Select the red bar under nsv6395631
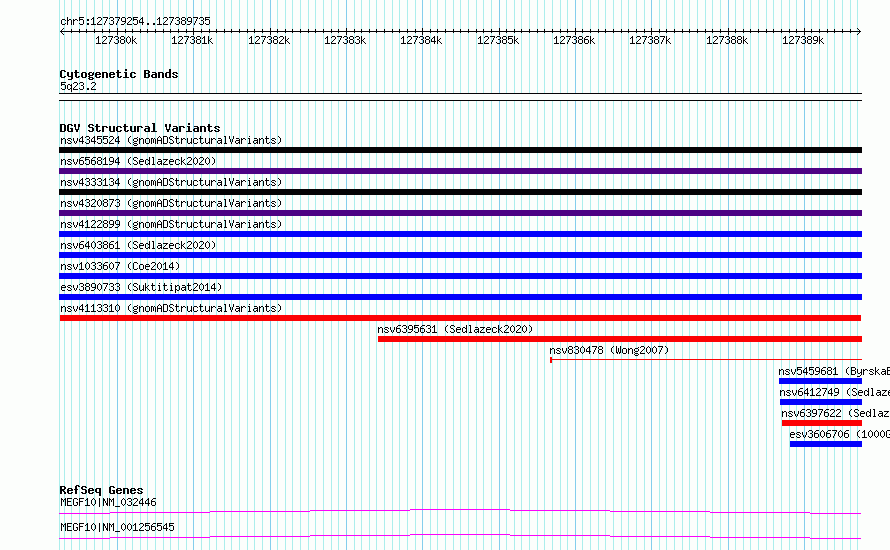890x550 pixels. [x=620, y=339]
